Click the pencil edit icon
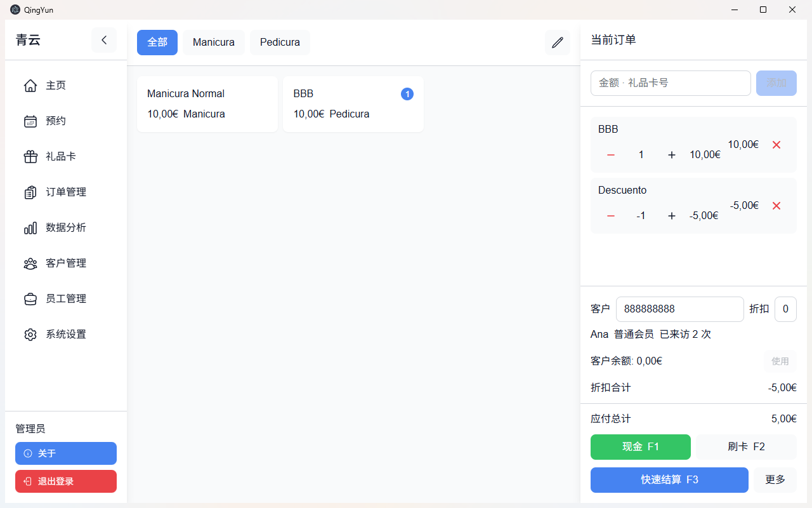 point(558,43)
